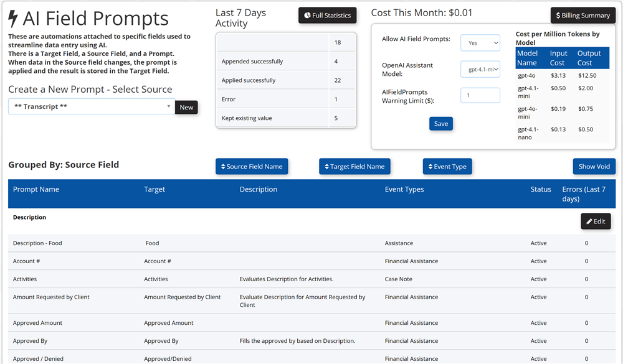Select the Approved Amount prompt name

point(37,323)
